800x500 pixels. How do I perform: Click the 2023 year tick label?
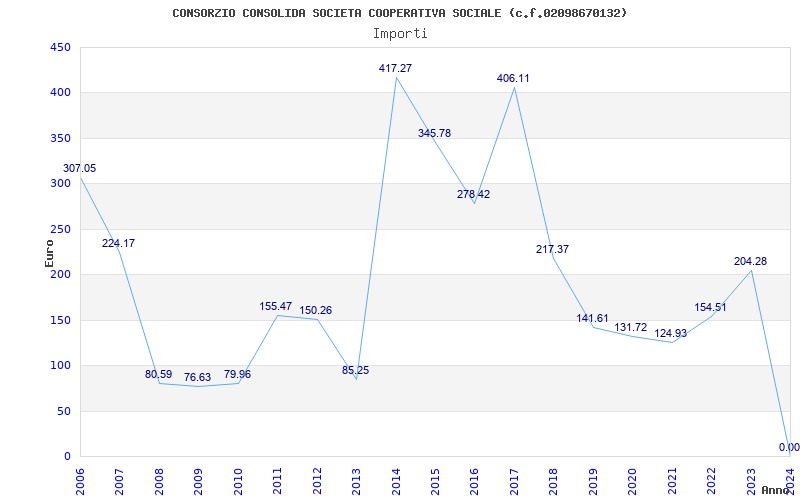pyautogui.click(x=751, y=482)
